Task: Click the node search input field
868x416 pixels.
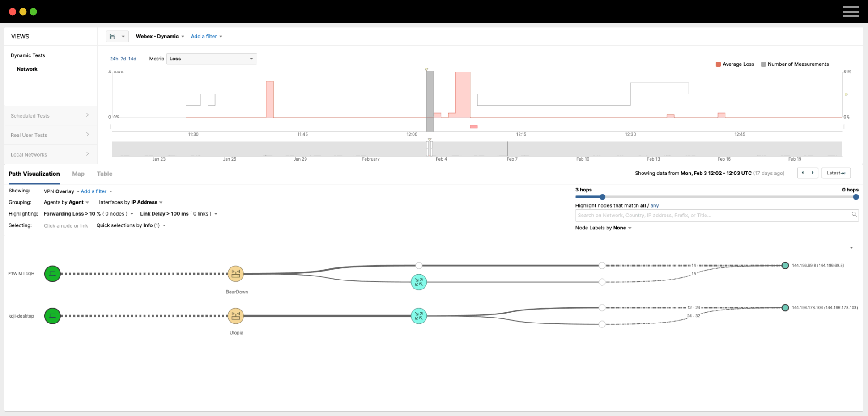Action: coord(712,216)
